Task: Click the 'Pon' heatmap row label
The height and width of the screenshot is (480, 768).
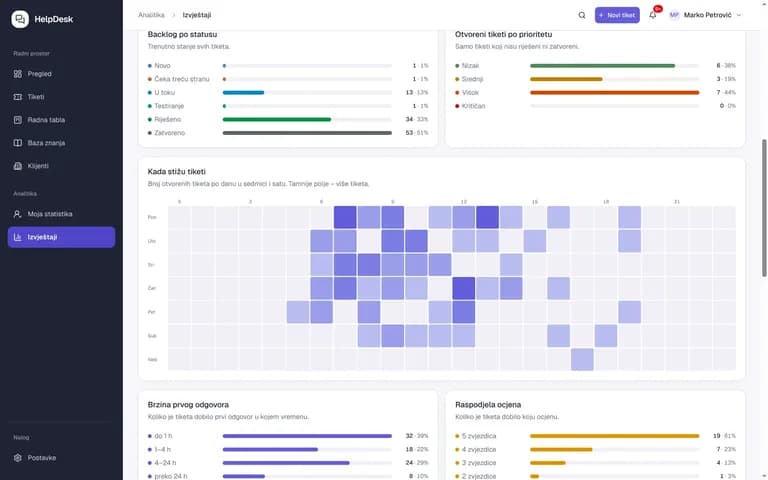Action: click(x=152, y=217)
